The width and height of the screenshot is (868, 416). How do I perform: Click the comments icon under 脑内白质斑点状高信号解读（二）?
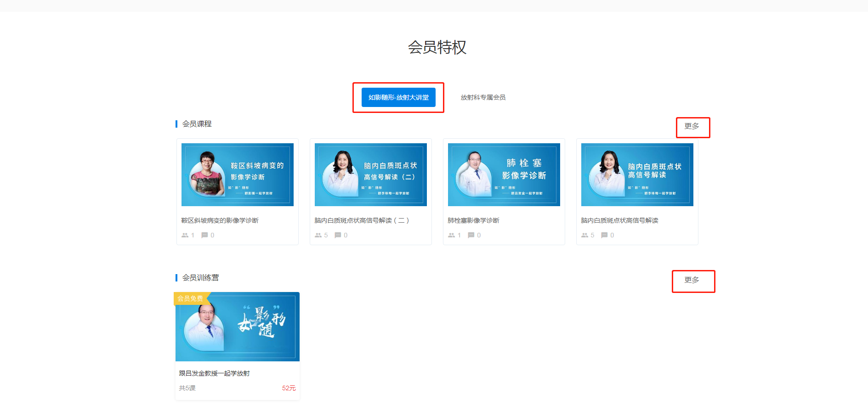tap(338, 235)
